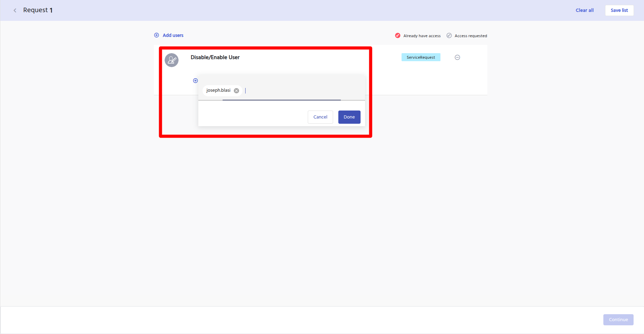The image size is (644, 334).
Task: Click the Disable/Enable User title
Action: coord(215,57)
